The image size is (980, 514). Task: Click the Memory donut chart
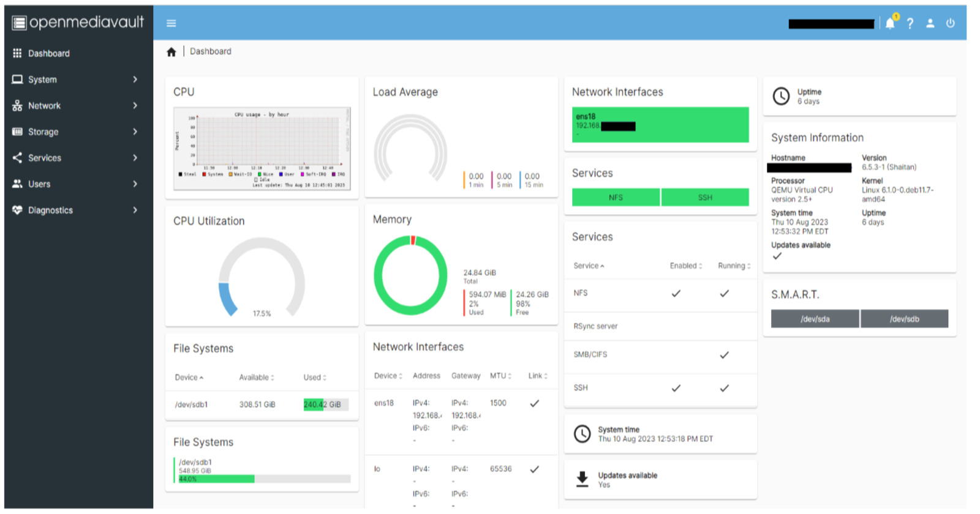tap(410, 276)
